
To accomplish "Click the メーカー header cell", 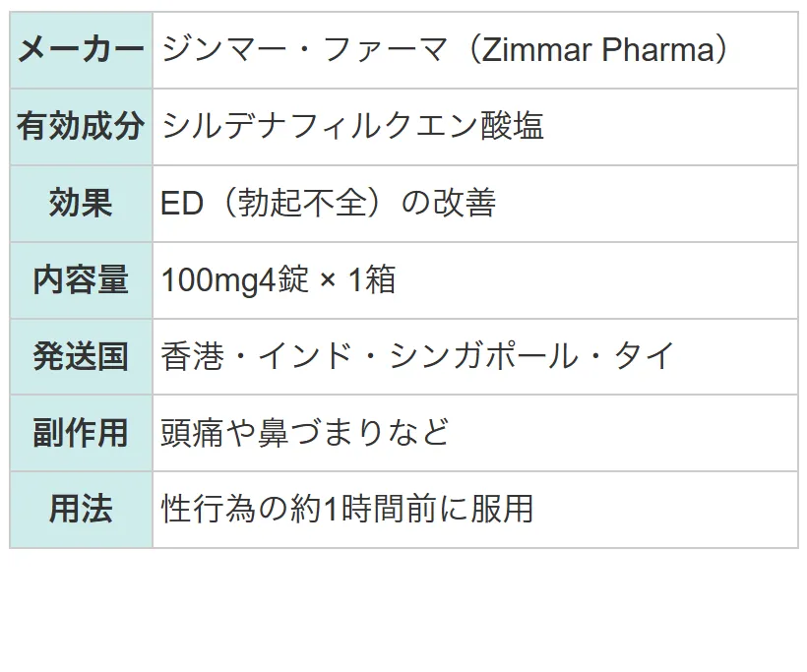I will pyautogui.click(x=82, y=50).
